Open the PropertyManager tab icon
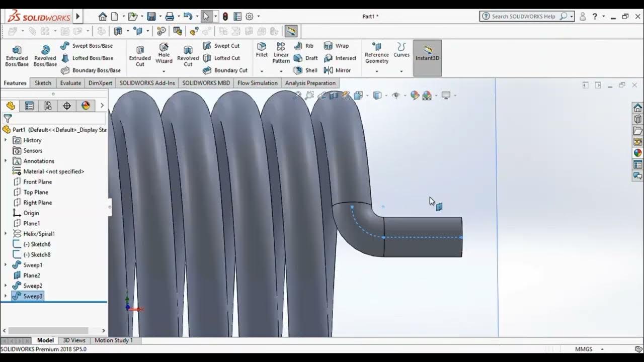Screen dimensions: 644x362 coord(29,106)
